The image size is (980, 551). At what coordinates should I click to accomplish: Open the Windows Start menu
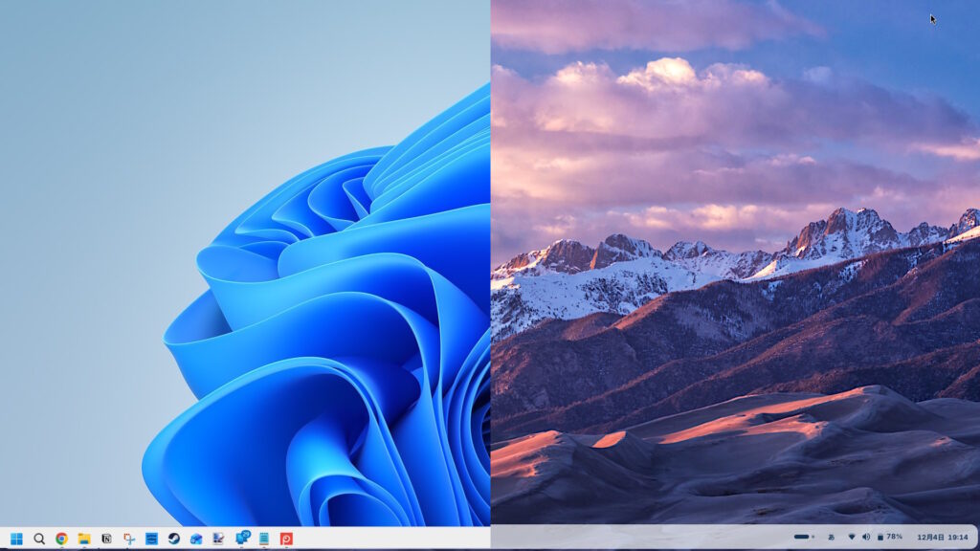16,539
